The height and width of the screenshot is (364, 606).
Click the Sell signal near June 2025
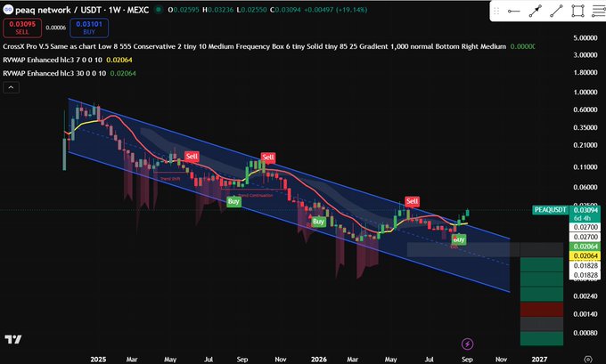[192, 157]
